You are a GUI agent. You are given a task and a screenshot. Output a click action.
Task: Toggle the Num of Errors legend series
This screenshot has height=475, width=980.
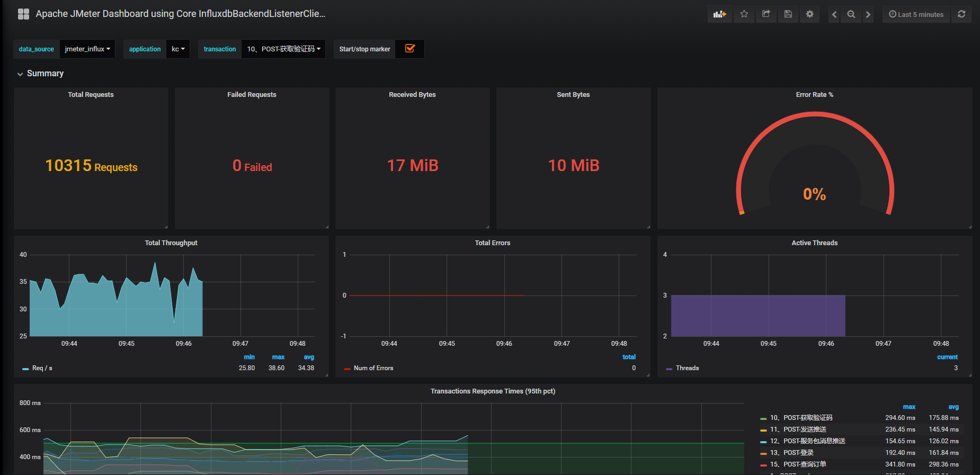point(373,368)
